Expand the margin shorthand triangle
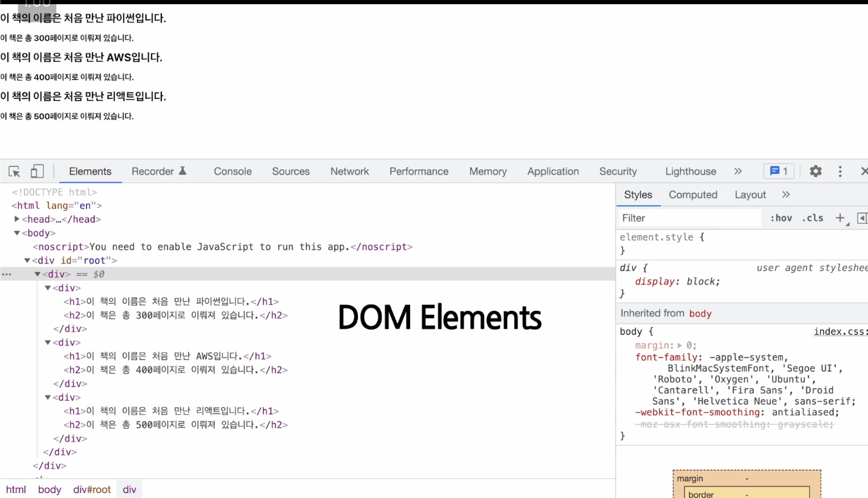 (x=680, y=346)
